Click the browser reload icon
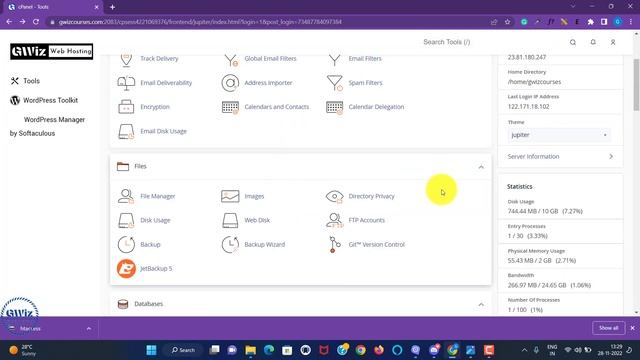This screenshot has width=640, height=360. 36,22
